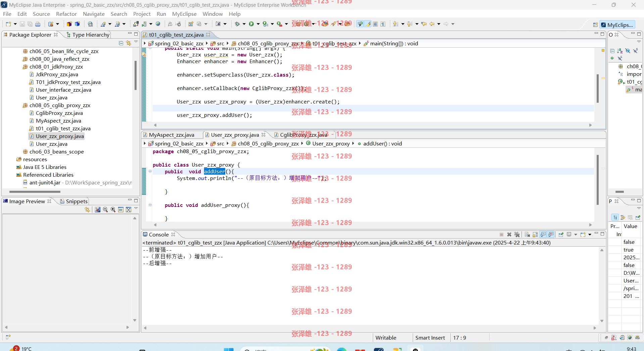The image size is (644, 351).
Task: Click the New file toolbar icon
Action: point(8,24)
